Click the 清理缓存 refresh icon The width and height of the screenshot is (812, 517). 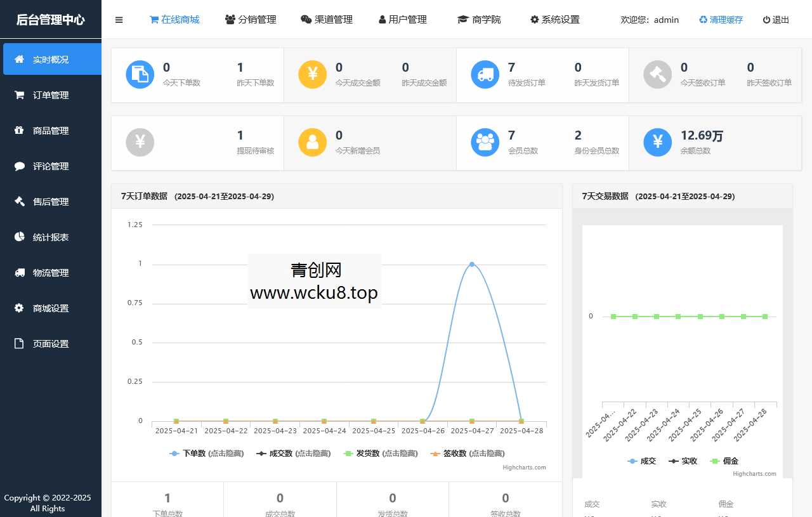click(703, 20)
